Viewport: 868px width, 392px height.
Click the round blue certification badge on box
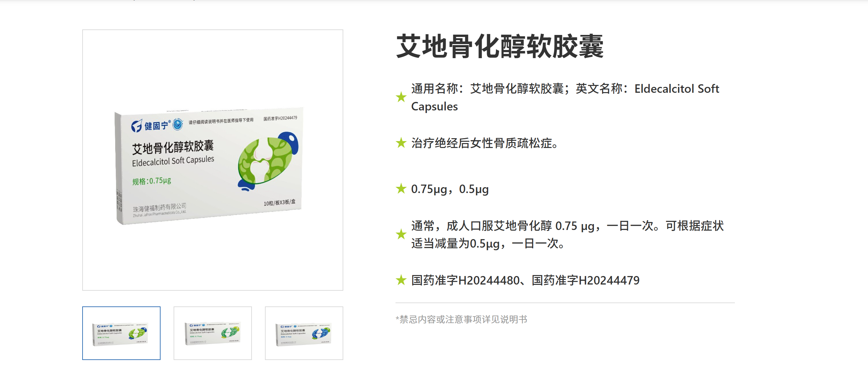(178, 124)
